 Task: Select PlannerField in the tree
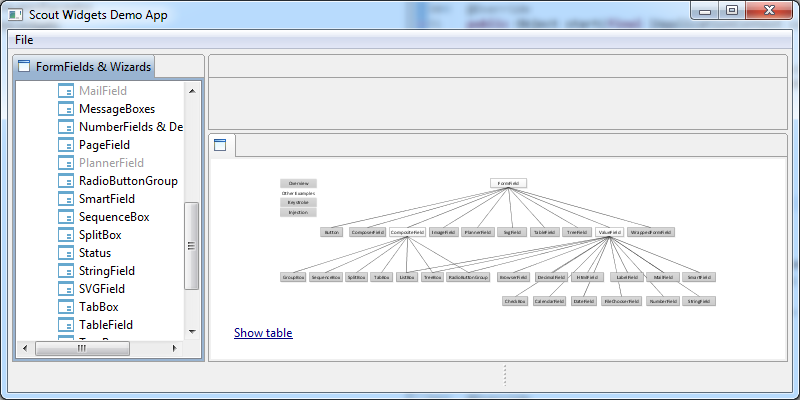[111, 163]
